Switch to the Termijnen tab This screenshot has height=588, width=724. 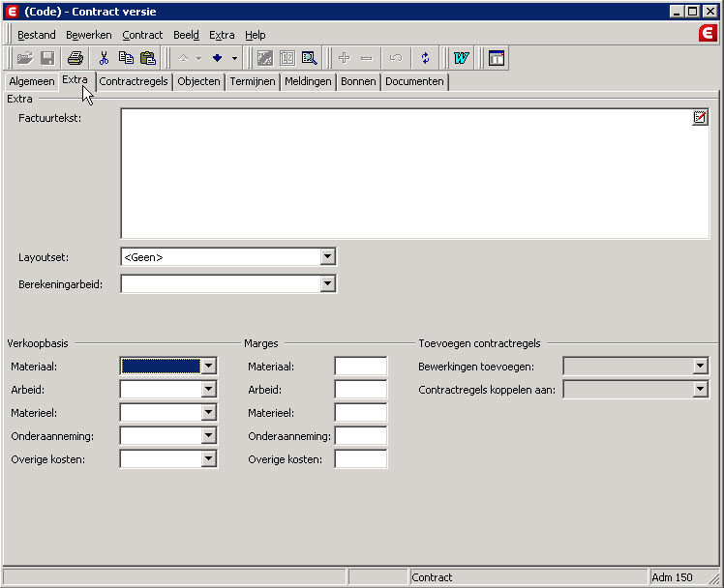coord(253,81)
